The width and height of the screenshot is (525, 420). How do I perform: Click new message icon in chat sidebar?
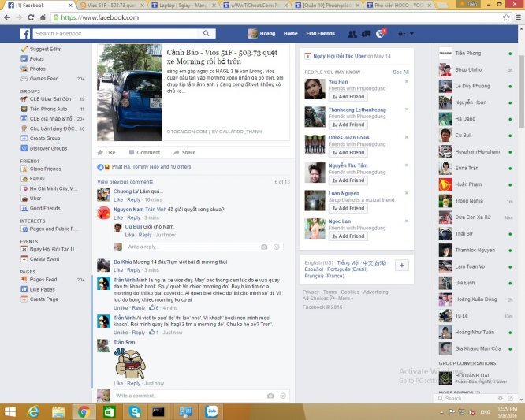point(510,398)
